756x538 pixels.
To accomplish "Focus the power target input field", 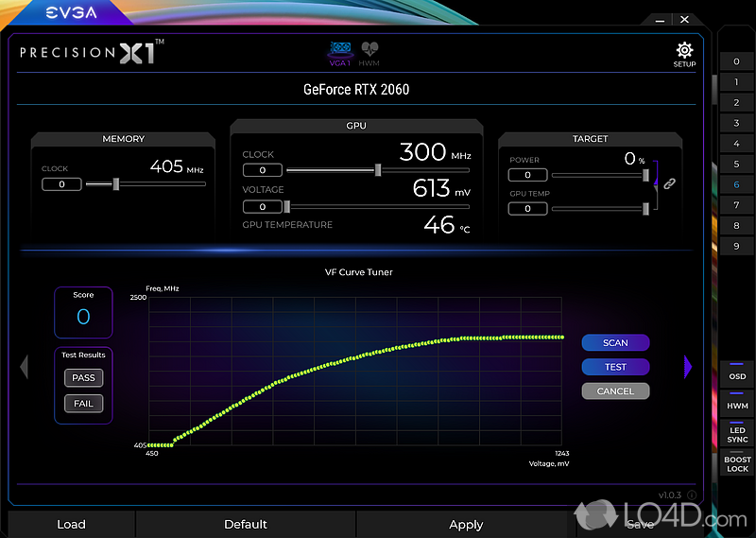I will click(x=527, y=175).
